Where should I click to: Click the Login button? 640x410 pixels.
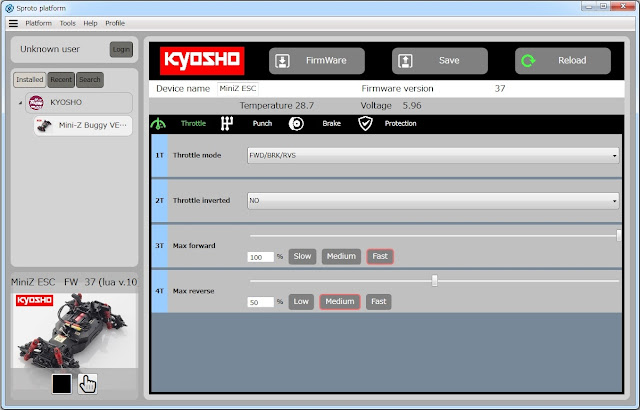click(x=121, y=49)
